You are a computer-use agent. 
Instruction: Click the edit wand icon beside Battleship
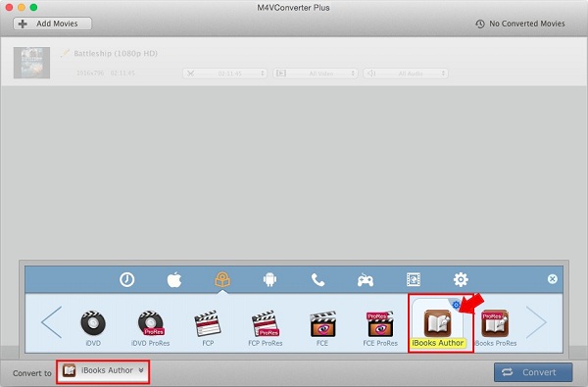(66, 53)
